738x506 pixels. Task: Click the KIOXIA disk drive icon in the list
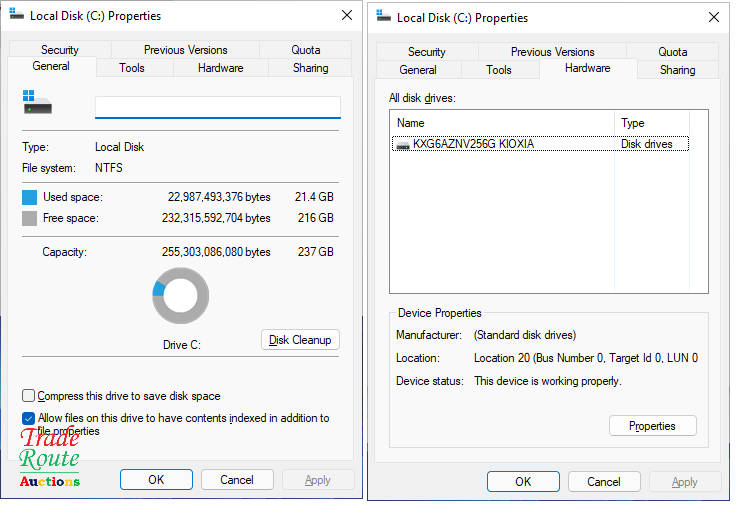pos(402,144)
